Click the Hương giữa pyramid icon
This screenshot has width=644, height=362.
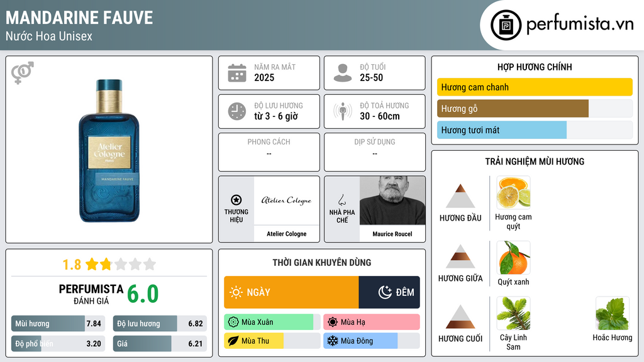click(x=460, y=256)
